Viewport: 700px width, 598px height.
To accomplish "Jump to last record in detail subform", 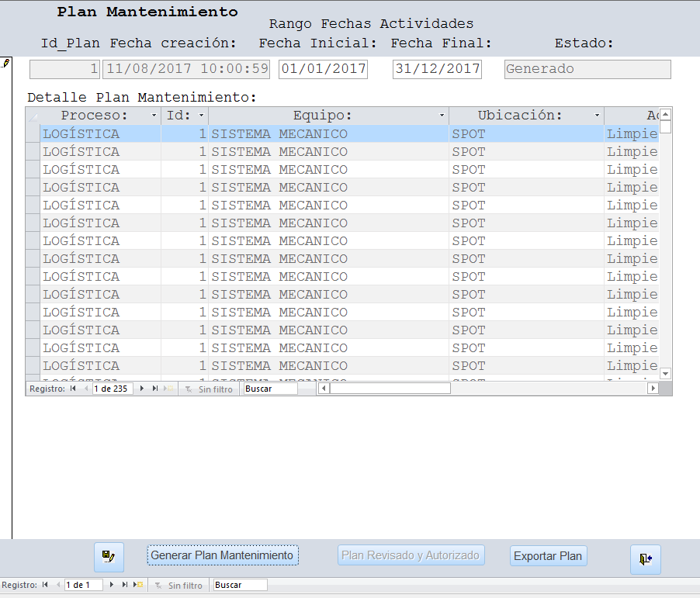I will (155, 389).
